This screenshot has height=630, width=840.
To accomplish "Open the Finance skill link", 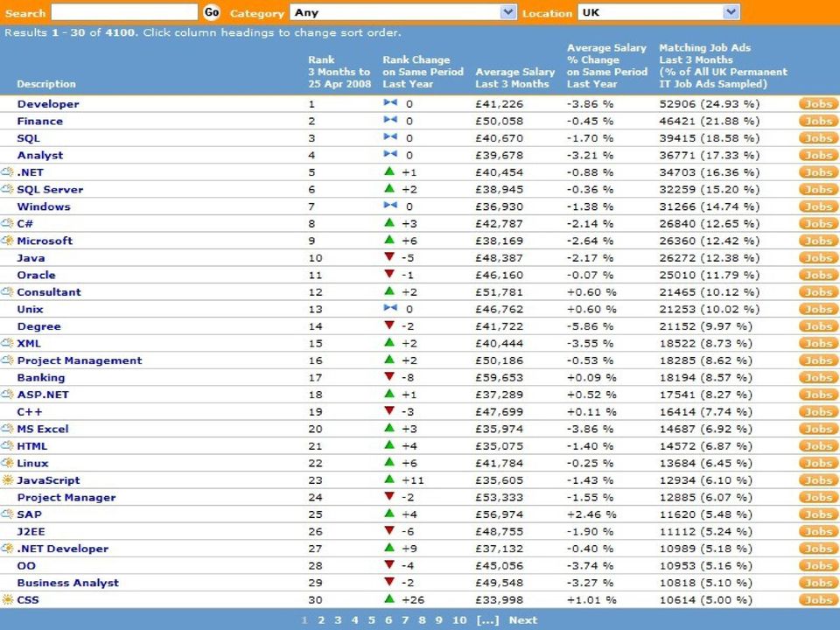I will click(40, 121).
